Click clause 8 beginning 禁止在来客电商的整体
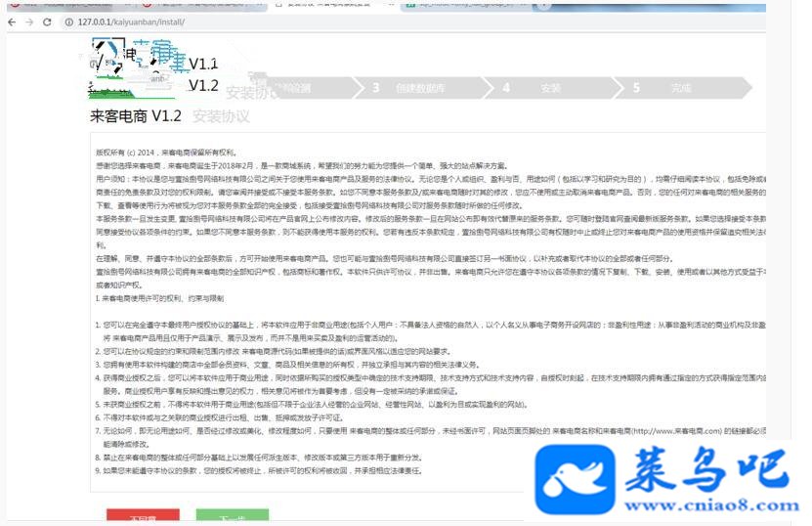This screenshot has height=526, width=812. (260, 458)
